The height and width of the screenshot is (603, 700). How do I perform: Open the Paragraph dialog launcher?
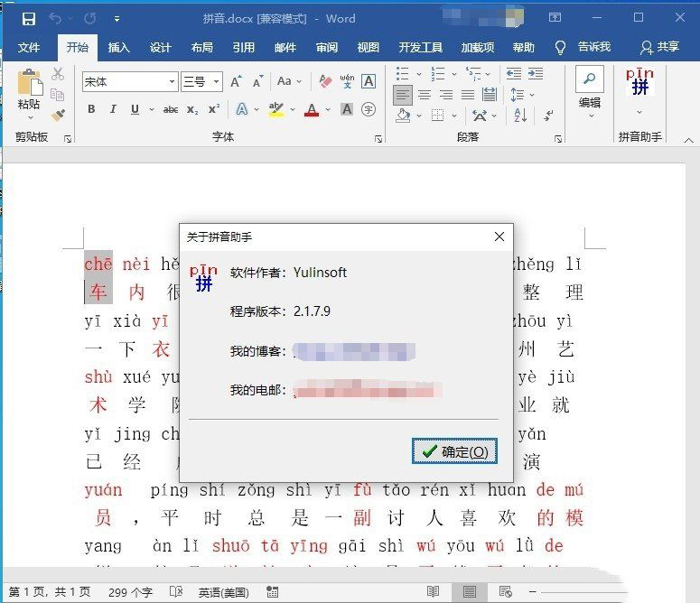[558, 139]
